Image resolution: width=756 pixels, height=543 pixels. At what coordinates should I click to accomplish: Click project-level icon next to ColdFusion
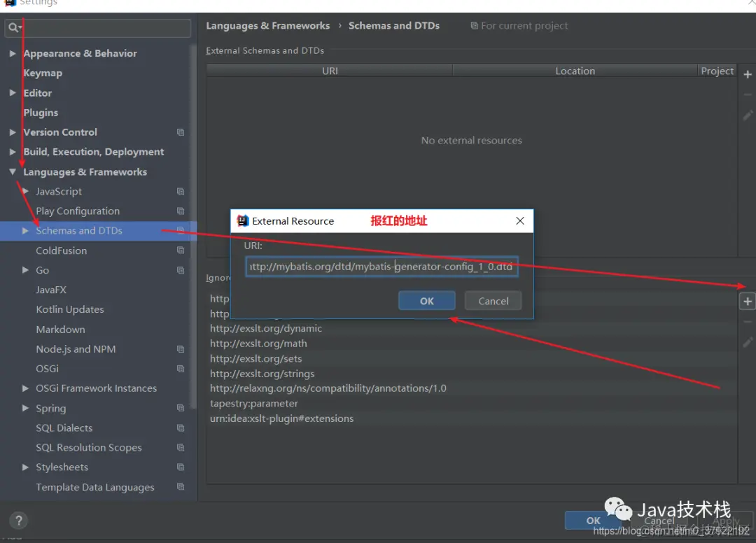(181, 250)
